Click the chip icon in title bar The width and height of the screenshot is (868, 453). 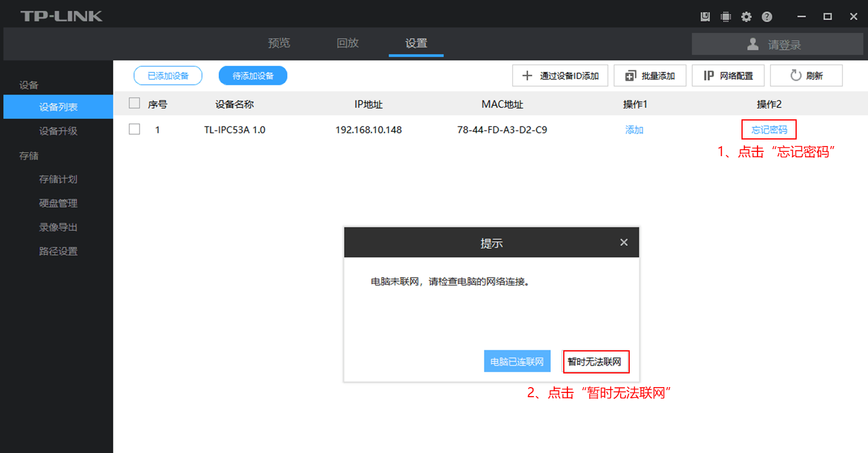[x=725, y=17]
